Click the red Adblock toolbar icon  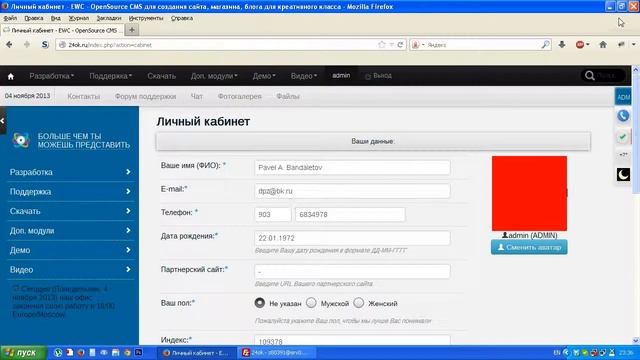point(580,44)
